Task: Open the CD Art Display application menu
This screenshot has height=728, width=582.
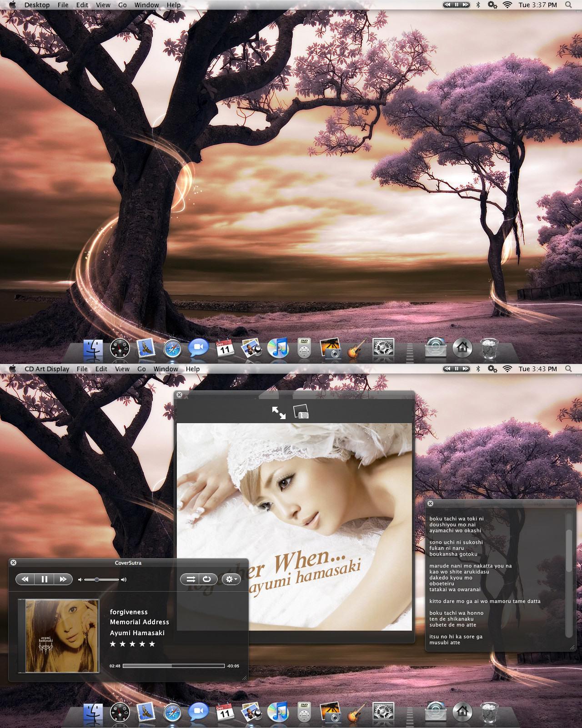Action: point(47,369)
